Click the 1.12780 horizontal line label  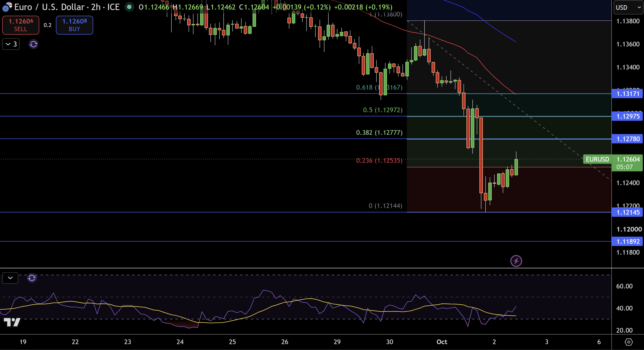pos(628,139)
